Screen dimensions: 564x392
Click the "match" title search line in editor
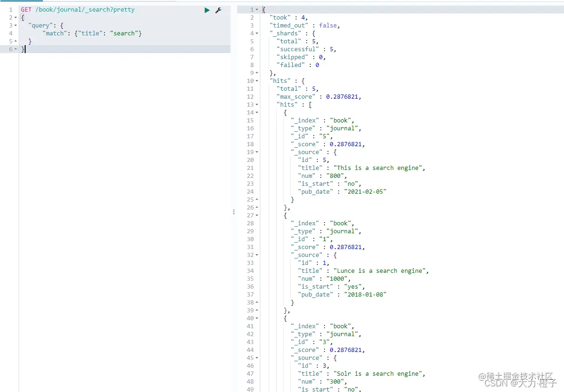click(x=92, y=34)
